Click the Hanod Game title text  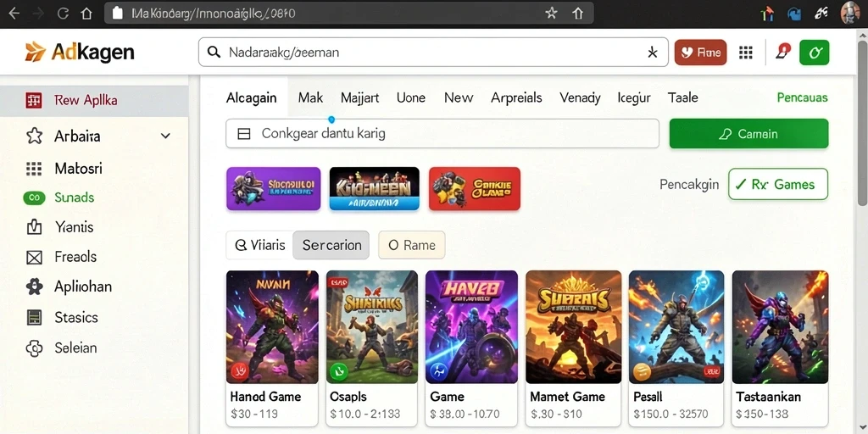point(265,397)
